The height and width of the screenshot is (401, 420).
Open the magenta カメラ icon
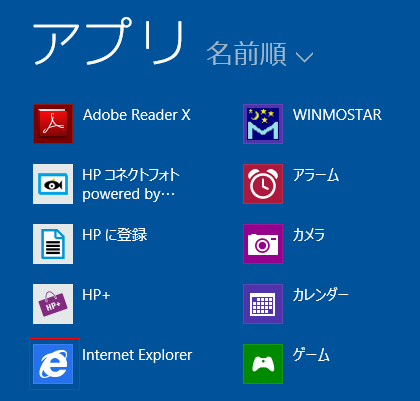click(x=263, y=244)
